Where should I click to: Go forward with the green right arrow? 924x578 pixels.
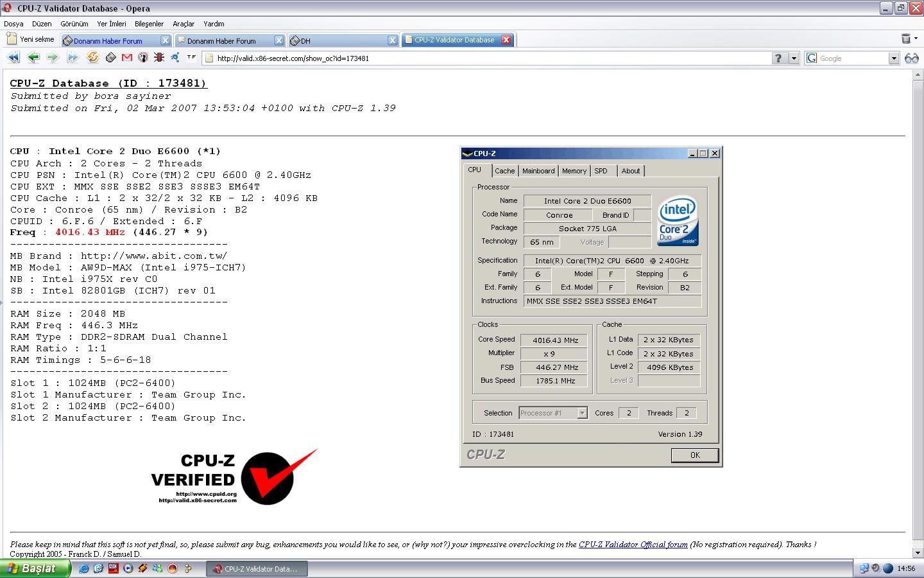[53, 58]
